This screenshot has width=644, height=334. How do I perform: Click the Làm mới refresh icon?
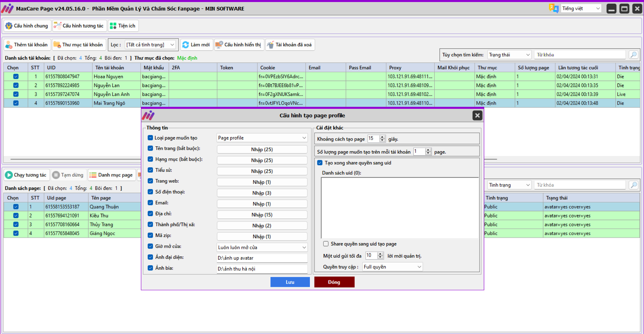click(x=186, y=45)
